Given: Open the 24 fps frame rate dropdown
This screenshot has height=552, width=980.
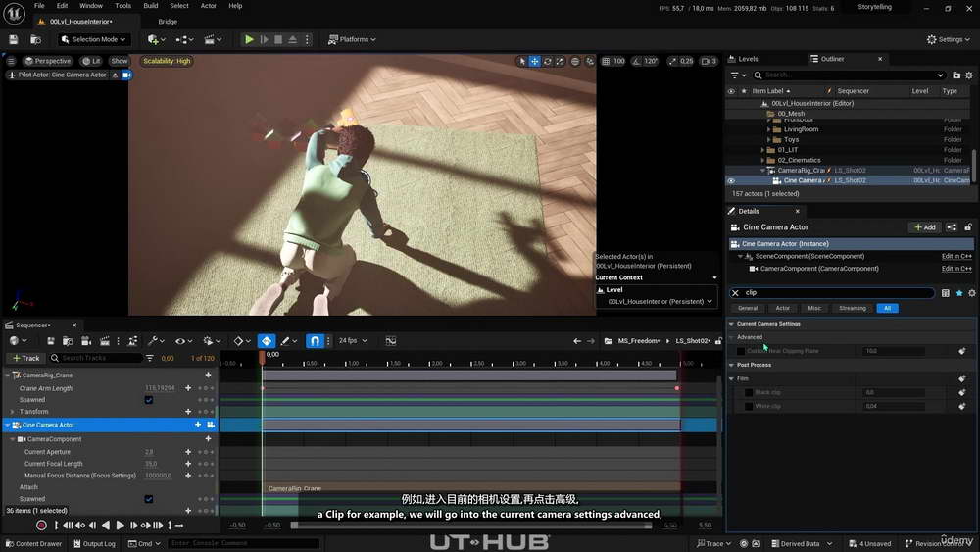Looking at the screenshot, I should click(353, 341).
